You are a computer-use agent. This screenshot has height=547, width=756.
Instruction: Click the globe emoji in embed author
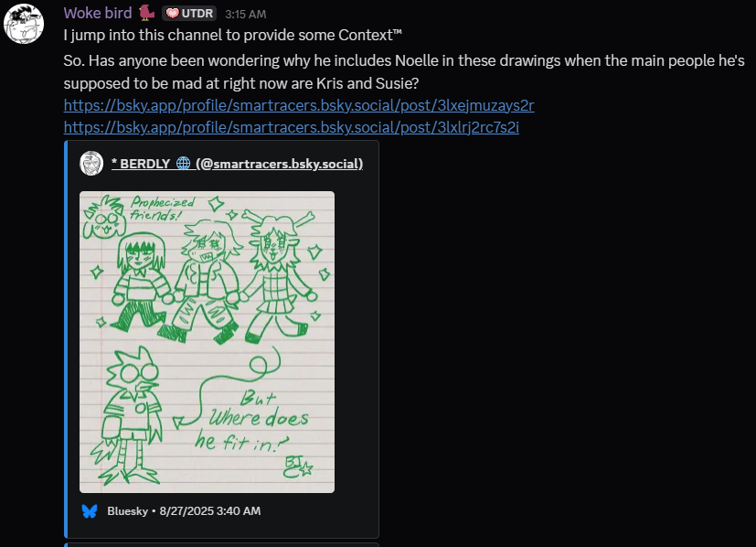coord(183,164)
